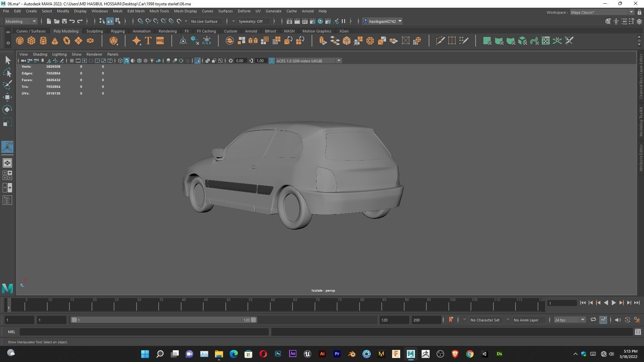
Task: Select the Poly Sphere shelf icon
Action: click(x=20, y=41)
